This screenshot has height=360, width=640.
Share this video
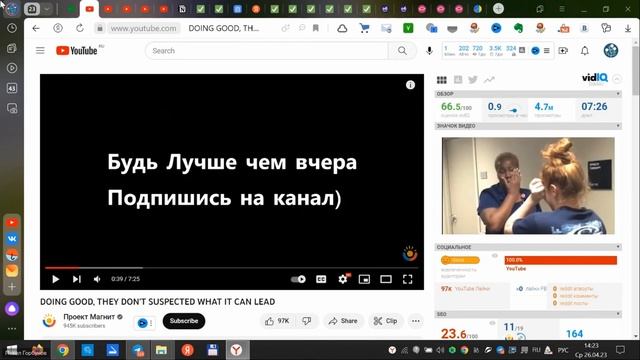(x=343, y=321)
